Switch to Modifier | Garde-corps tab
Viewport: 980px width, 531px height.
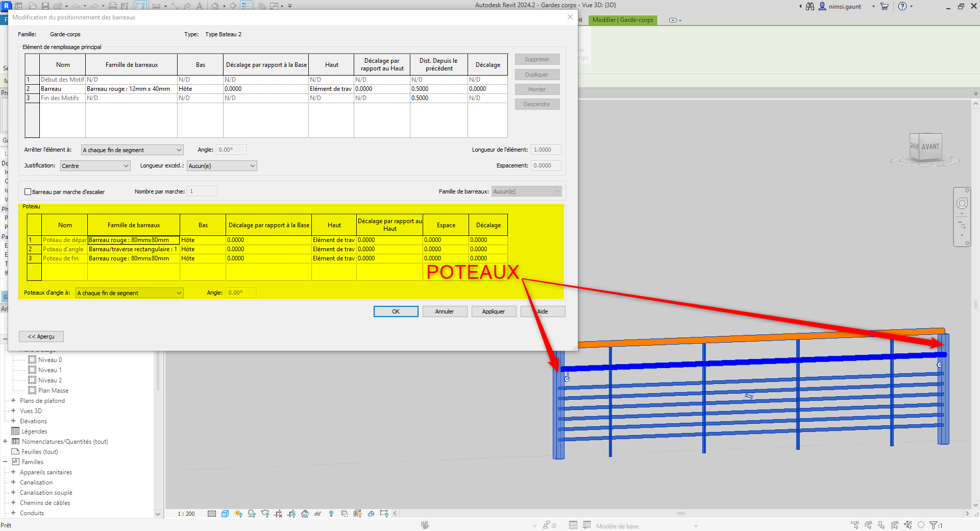[623, 20]
